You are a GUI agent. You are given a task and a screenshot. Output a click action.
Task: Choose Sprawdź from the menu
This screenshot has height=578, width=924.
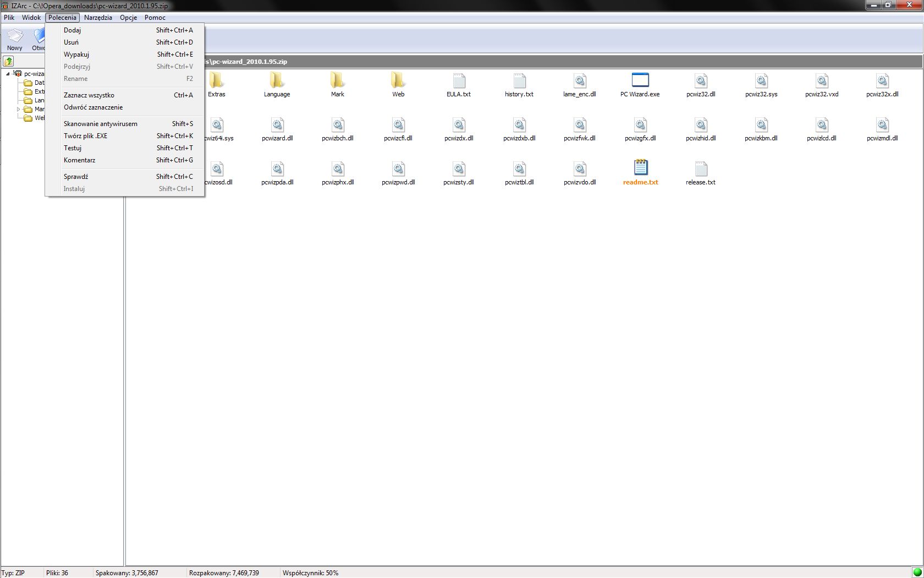click(125, 177)
